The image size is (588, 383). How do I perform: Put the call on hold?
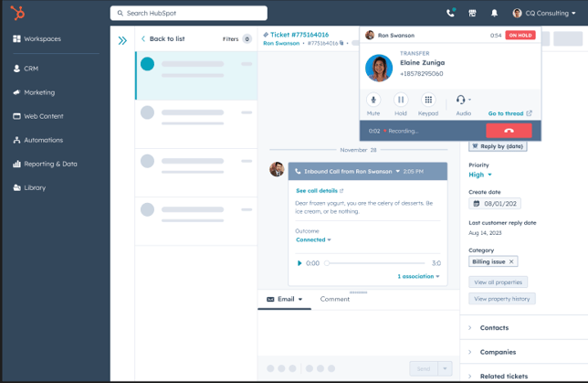(400, 100)
